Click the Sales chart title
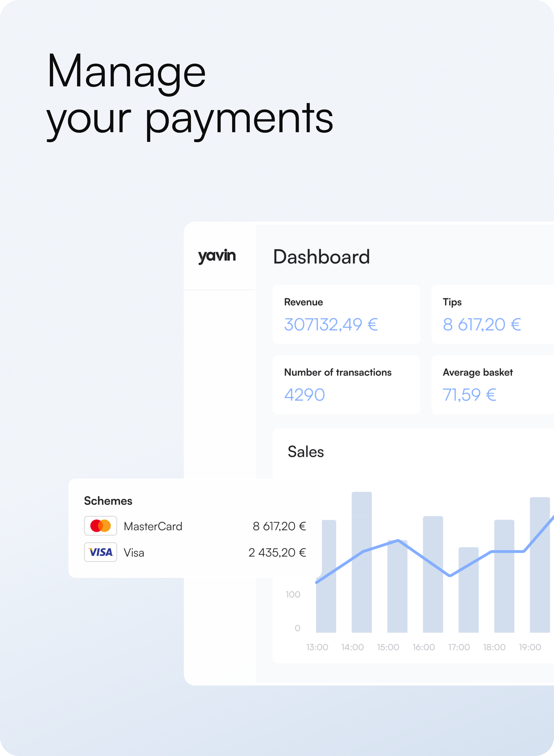554x756 pixels. [x=305, y=452]
